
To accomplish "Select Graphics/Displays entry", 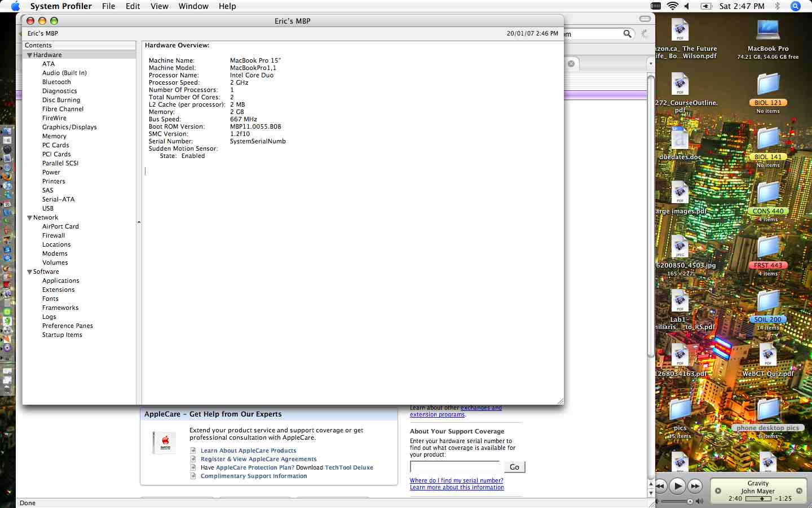I will point(69,127).
